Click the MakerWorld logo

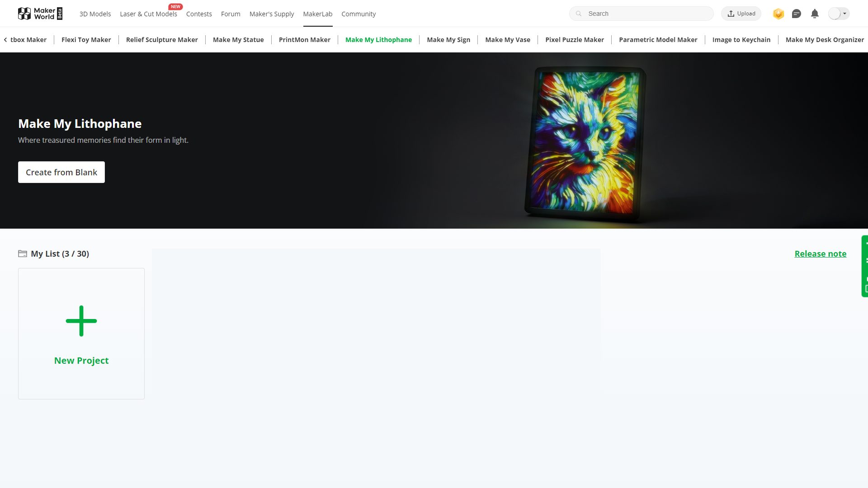coord(40,14)
